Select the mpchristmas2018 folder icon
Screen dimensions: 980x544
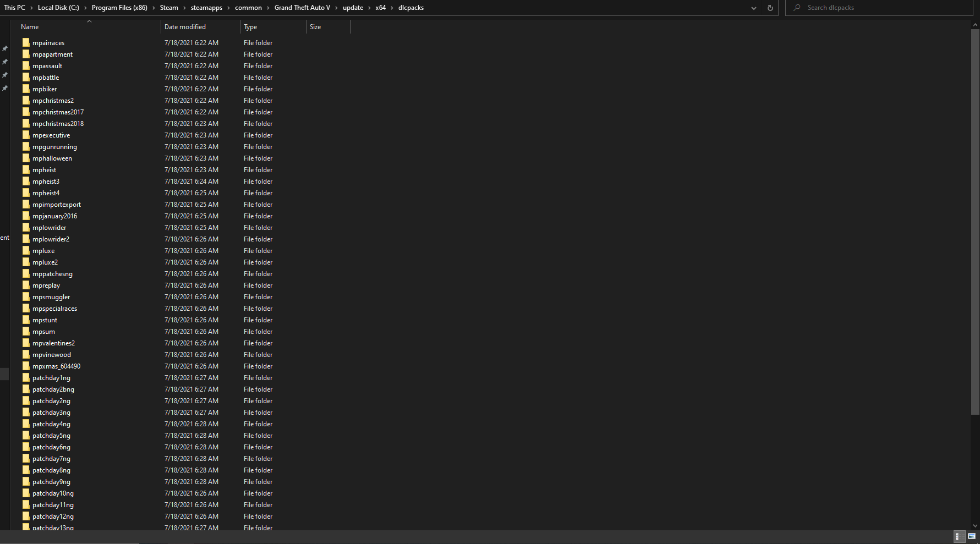(26, 123)
